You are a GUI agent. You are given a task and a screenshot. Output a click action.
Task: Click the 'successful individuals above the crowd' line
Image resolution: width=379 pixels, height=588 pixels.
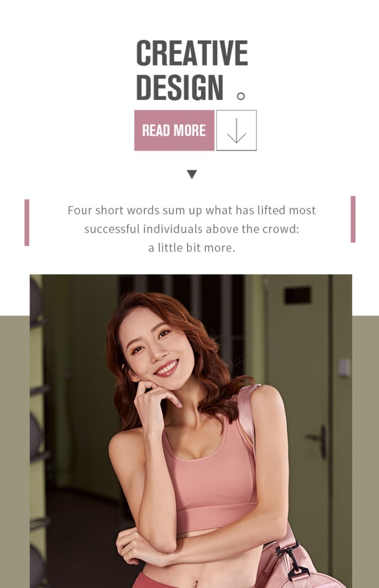[x=192, y=229]
